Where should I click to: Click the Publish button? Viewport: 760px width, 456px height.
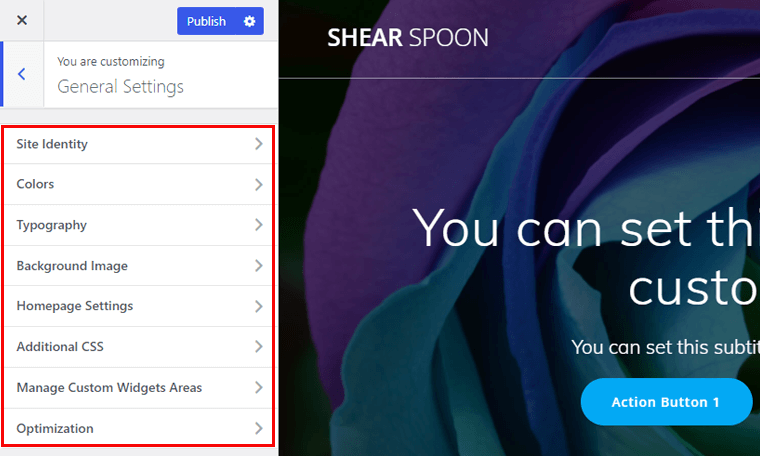(x=206, y=21)
